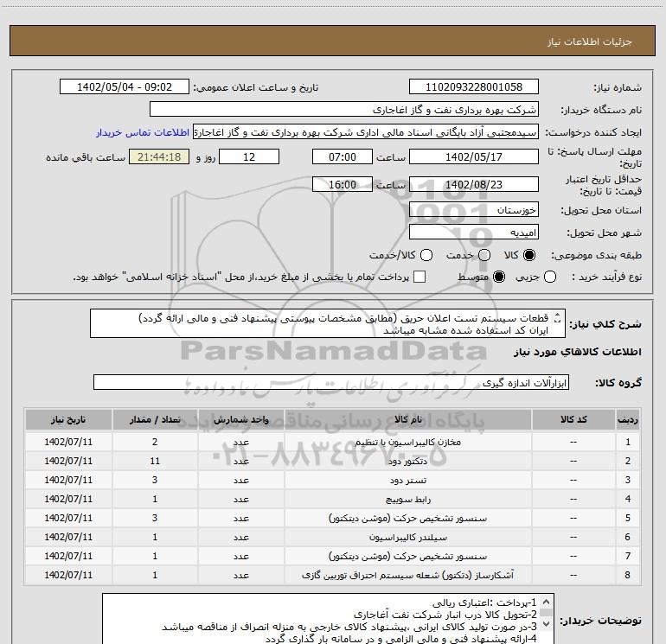Click the کد کالا column header

(573, 419)
